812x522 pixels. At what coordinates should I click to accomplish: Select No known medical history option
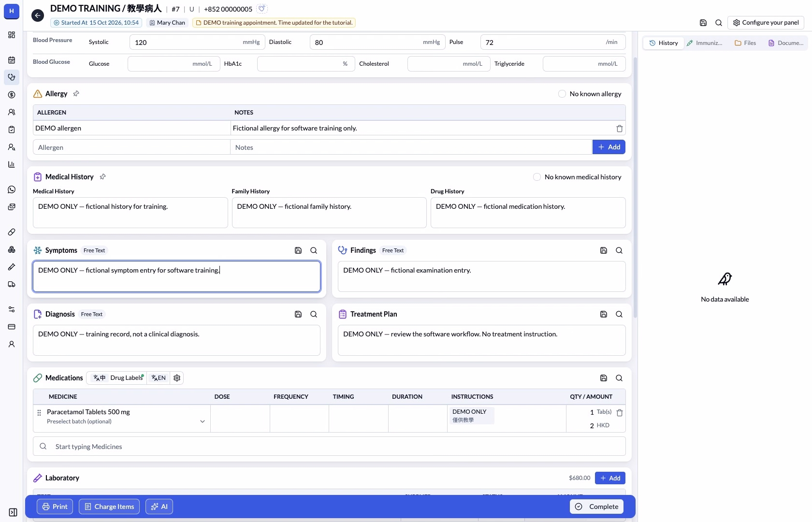tap(536, 177)
